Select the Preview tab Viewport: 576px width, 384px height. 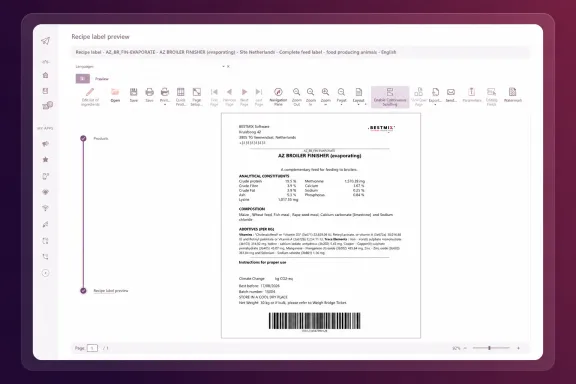coord(102,79)
